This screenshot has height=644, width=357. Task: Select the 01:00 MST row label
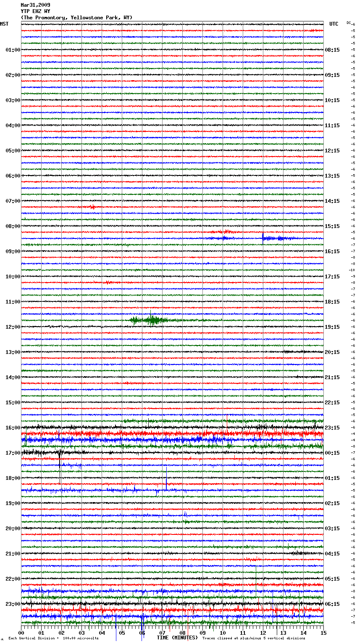pyautogui.click(x=13, y=50)
